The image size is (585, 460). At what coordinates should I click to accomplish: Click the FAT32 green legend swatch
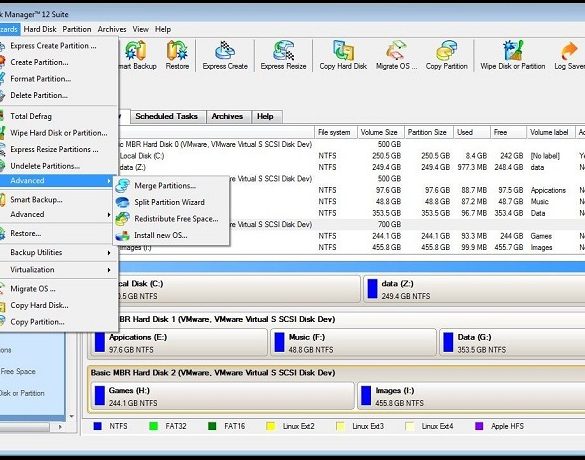click(x=153, y=426)
